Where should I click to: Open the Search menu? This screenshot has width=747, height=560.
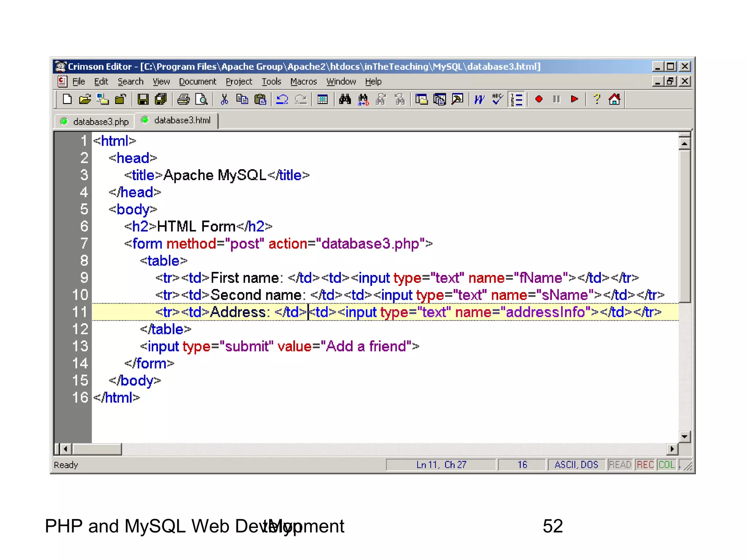pyautogui.click(x=130, y=81)
